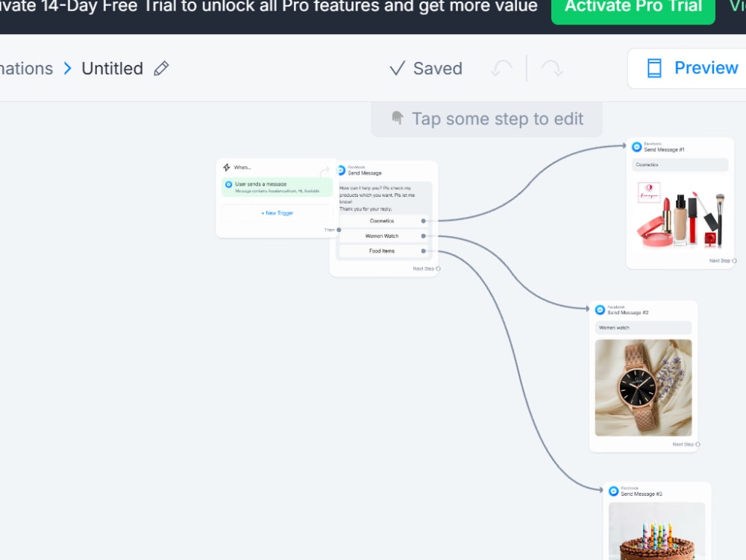Click the phone icon in the Preview button
746x560 pixels.
[x=654, y=68]
